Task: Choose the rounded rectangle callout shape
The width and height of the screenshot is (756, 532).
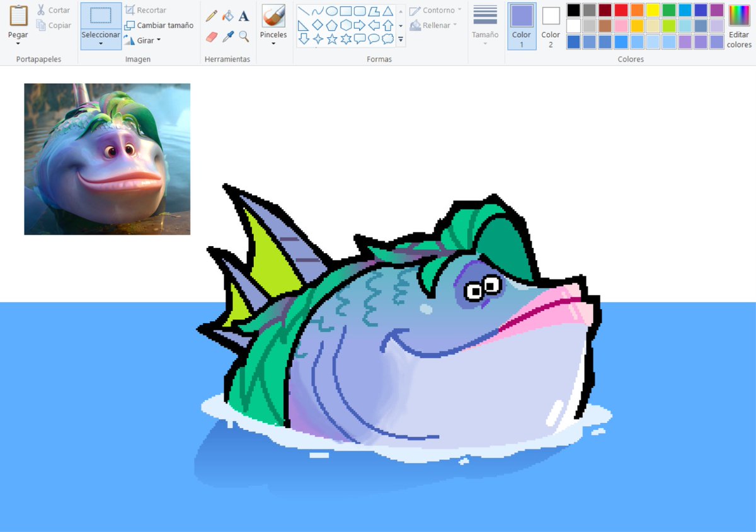Action: click(x=360, y=39)
